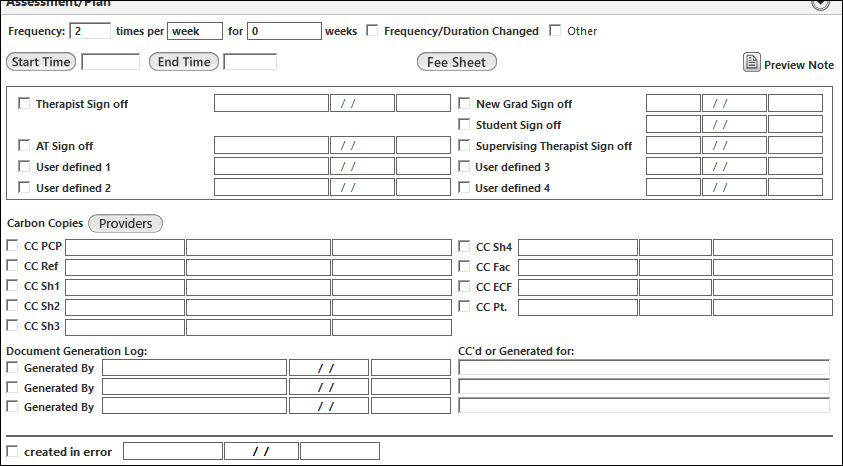Check the CC Sh4 box
Viewport: 843px width, 466px height.
[464, 246]
